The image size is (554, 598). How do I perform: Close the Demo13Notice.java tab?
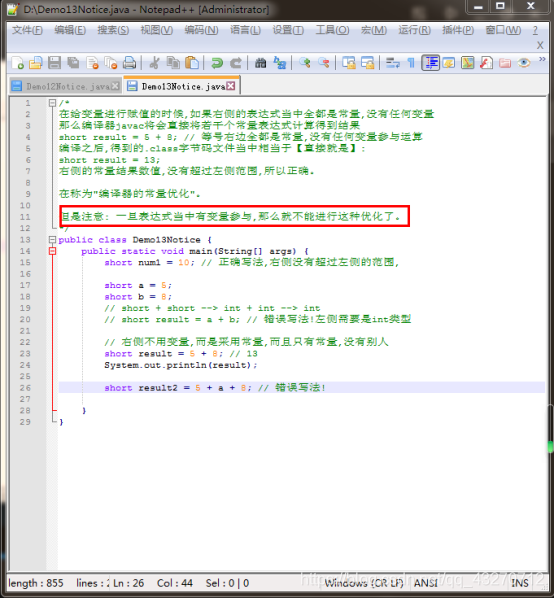click(231, 86)
